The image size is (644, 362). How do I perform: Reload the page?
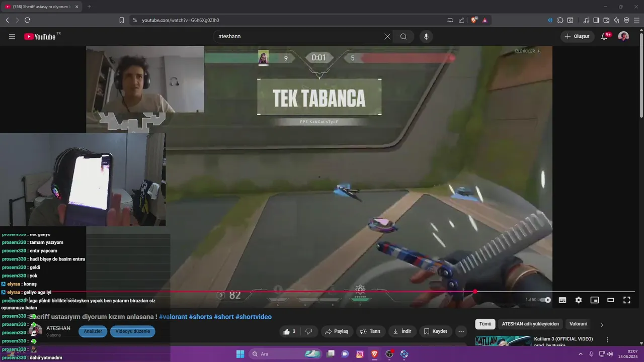pos(27,20)
